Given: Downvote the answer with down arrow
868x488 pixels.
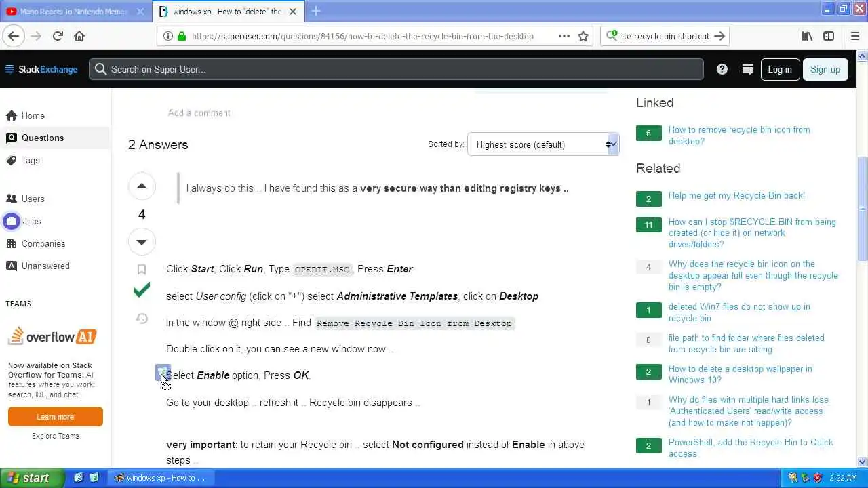Looking at the screenshot, I should click(x=142, y=242).
